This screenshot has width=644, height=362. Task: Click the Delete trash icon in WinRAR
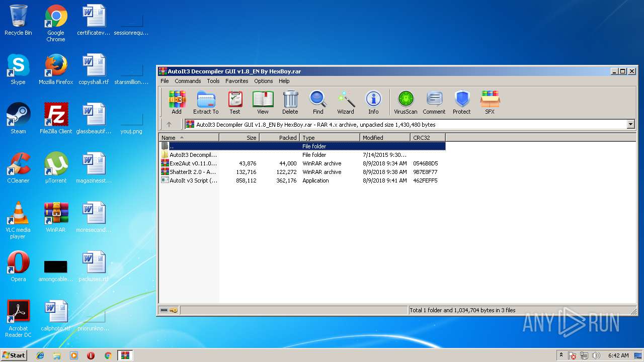click(x=290, y=103)
